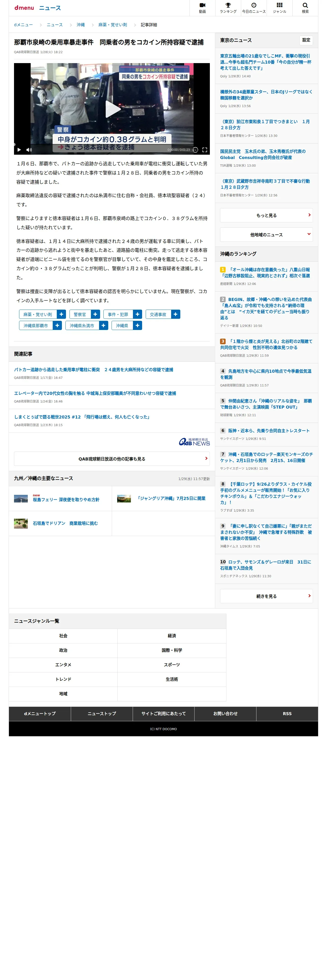327x980 pixels.
Task: Open the 沖縄県那覇市 tag link
Action: (36, 326)
